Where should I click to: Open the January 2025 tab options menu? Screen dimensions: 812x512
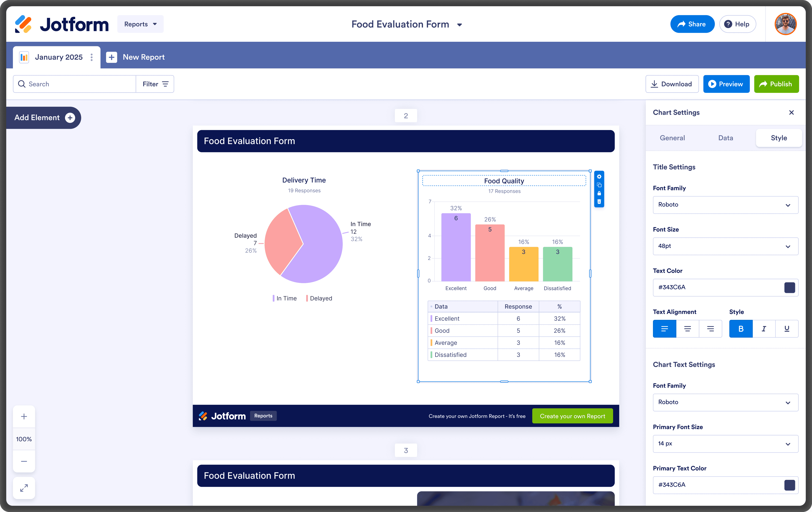[92, 57]
